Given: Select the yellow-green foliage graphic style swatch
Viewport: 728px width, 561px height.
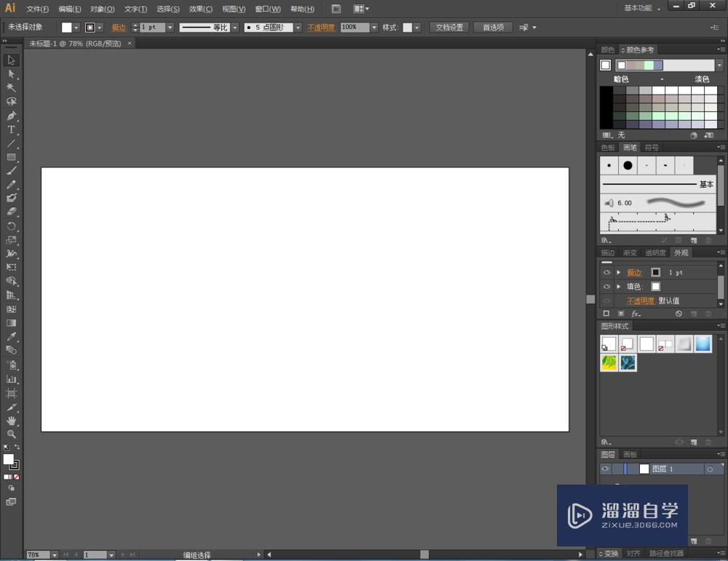Looking at the screenshot, I should pos(609,362).
